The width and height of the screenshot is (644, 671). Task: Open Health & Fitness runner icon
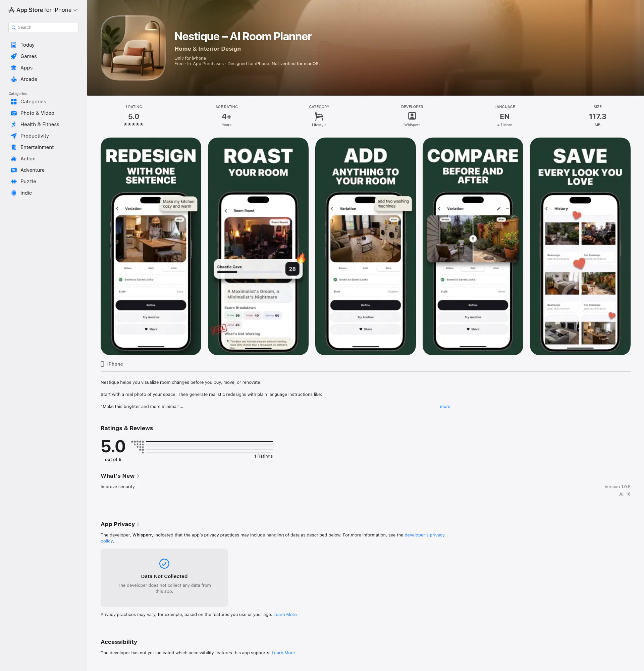[x=14, y=124]
